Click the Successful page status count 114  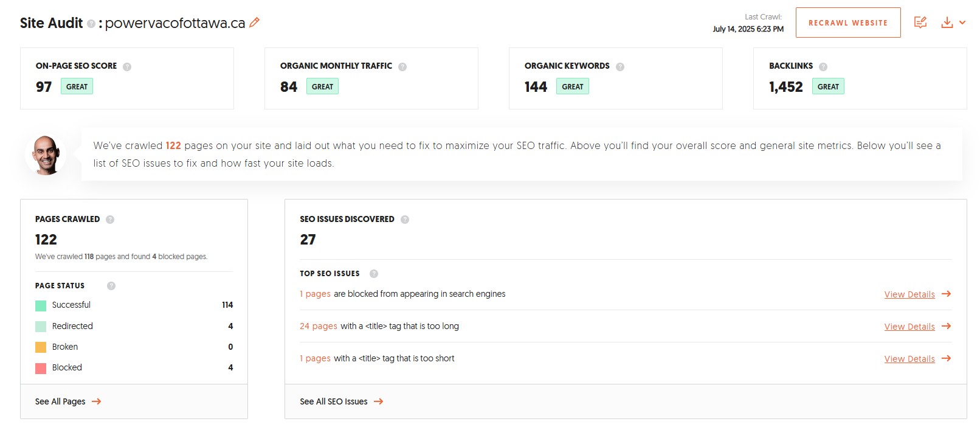[x=227, y=305]
